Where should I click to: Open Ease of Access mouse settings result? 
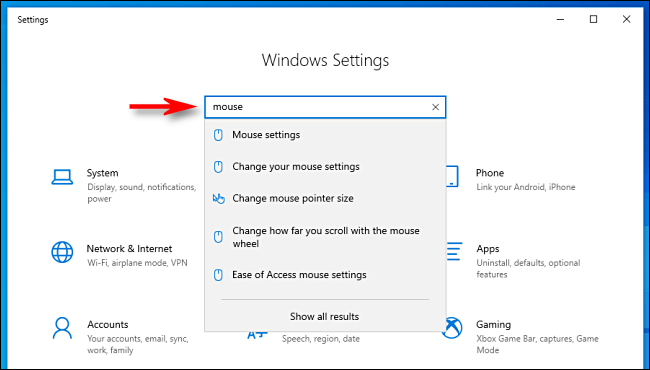click(325, 275)
